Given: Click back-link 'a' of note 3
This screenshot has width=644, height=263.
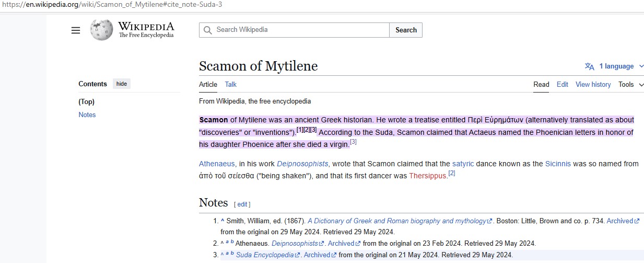Looking at the screenshot, I should click(x=227, y=254).
